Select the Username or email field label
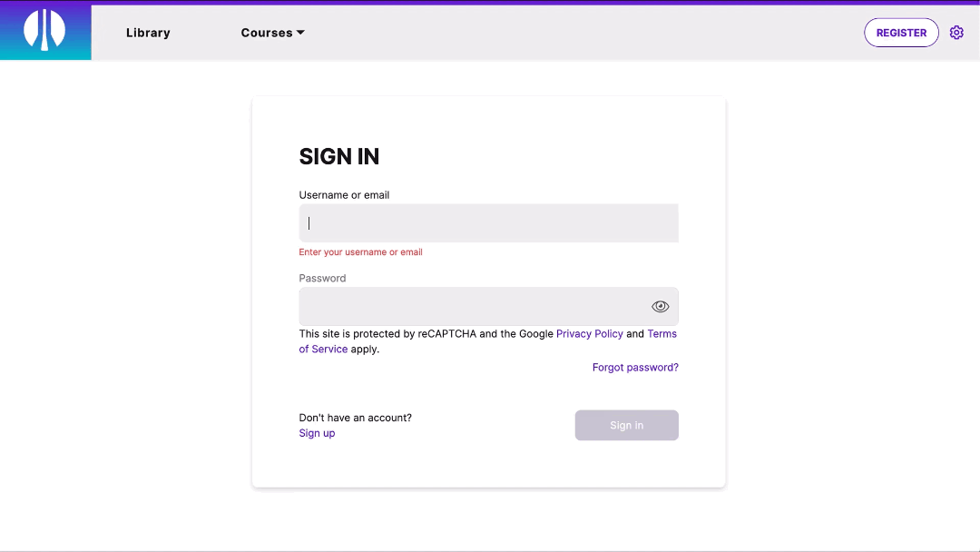The image size is (980, 552). click(344, 194)
